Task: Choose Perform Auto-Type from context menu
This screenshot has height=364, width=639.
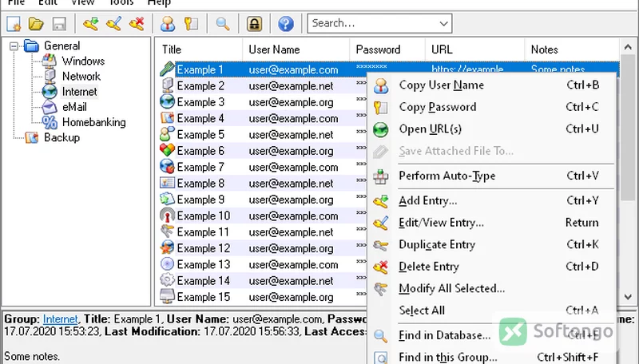Action: click(492, 176)
